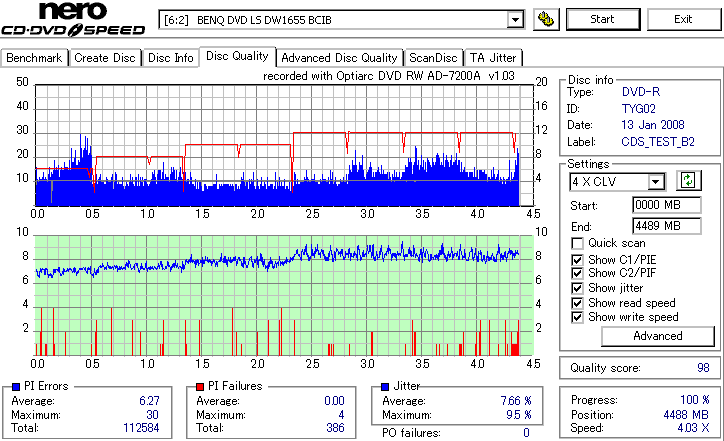Click the Quality score value 98
The height and width of the screenshot is (441, 724).
click(703, 368)
